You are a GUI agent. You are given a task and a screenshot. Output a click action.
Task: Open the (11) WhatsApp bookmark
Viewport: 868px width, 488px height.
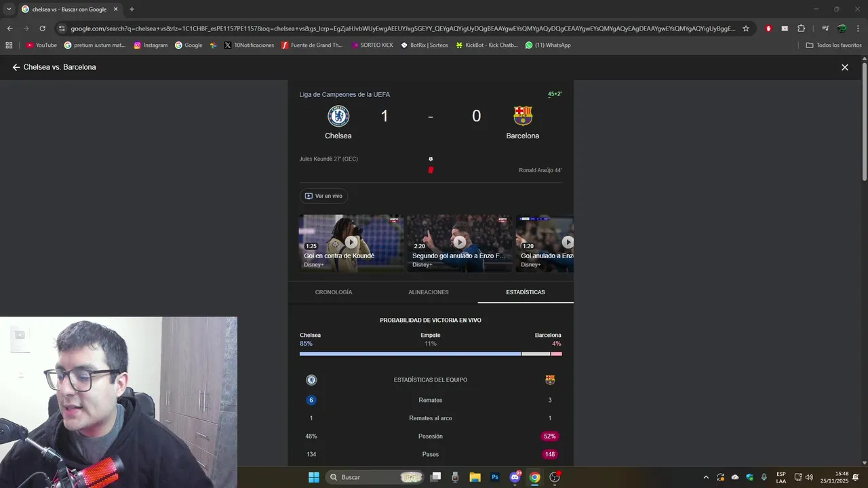click(x=548, y=45)
